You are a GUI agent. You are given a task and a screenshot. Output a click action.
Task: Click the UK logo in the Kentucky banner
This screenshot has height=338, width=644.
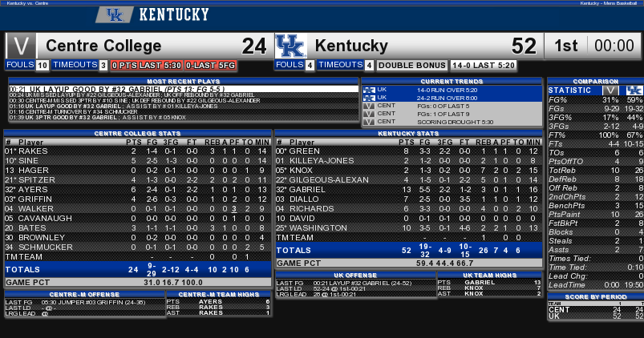(115, 15)
